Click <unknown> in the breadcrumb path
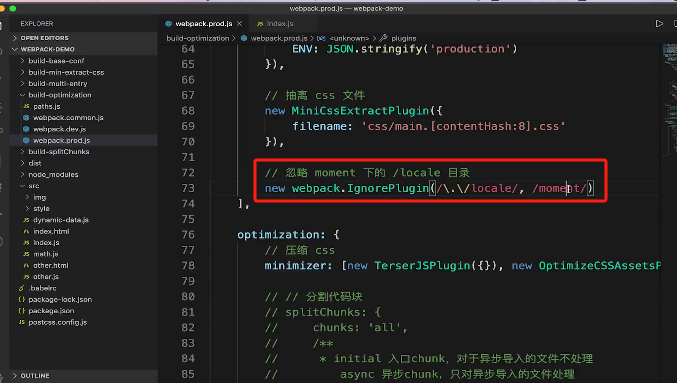This screenshot has width=677, height=383. [x=349, y=38]
